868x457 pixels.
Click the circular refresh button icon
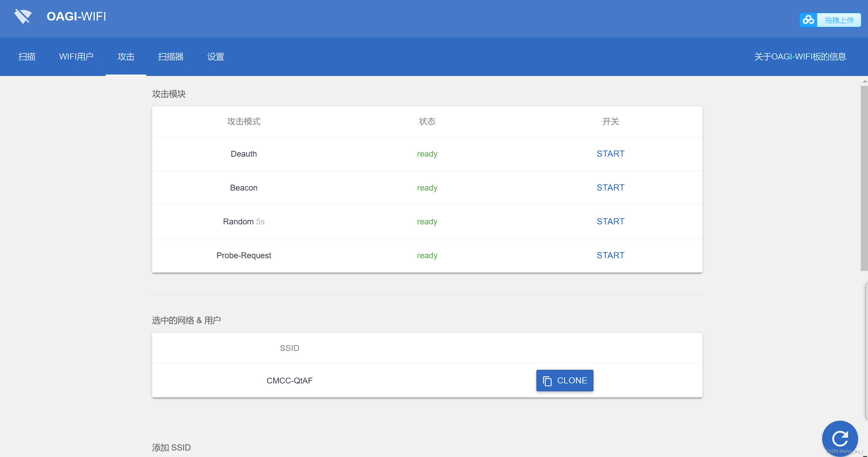tap(840, 439)
